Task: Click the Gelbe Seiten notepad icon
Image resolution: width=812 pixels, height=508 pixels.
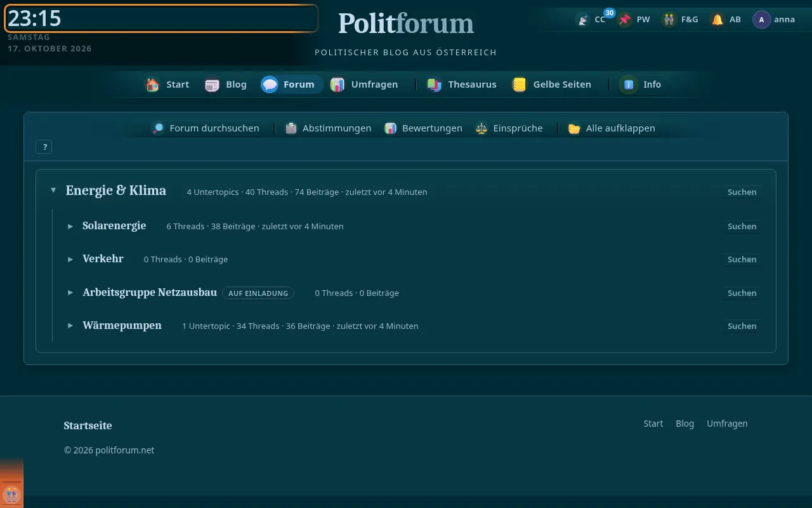Action: tap(520, 84)
